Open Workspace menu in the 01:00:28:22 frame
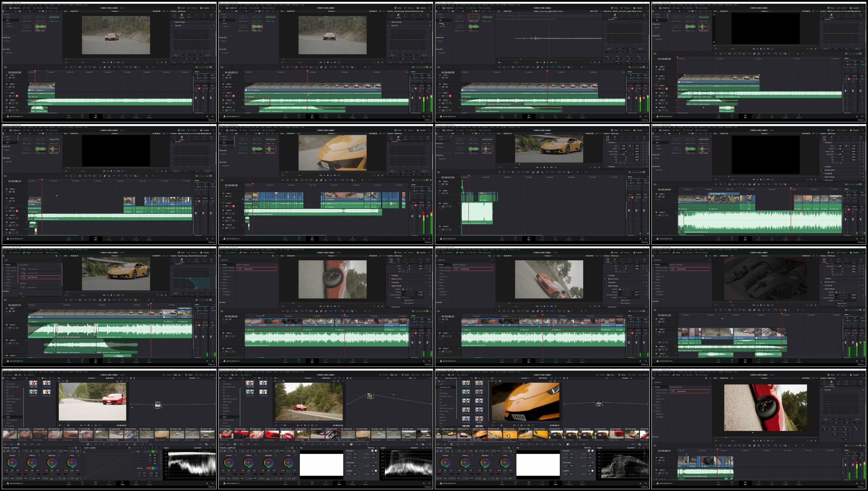Screen dimensions: 868x491 coord(512,249)
